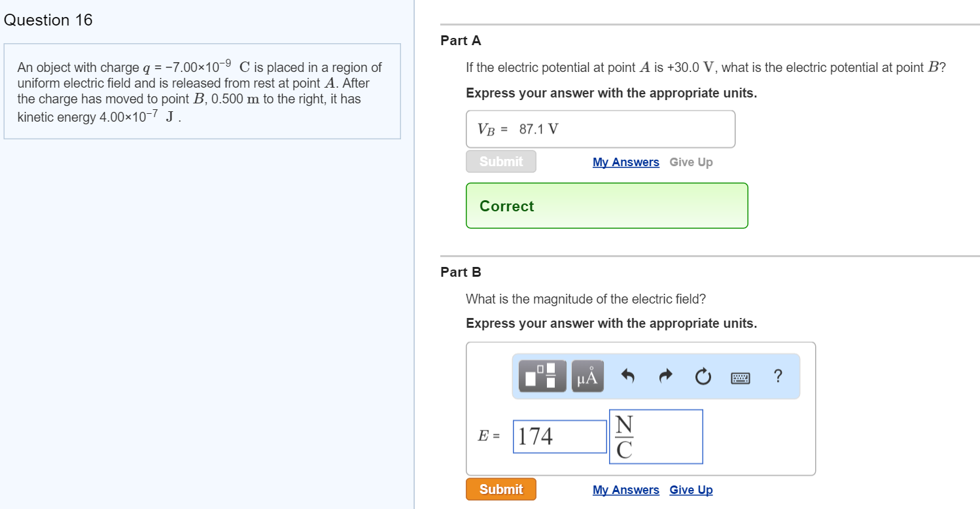The height and width of the screenshot is (509, 980).
Task: Redo the equation edit
Action: click(x=665, y=376)
